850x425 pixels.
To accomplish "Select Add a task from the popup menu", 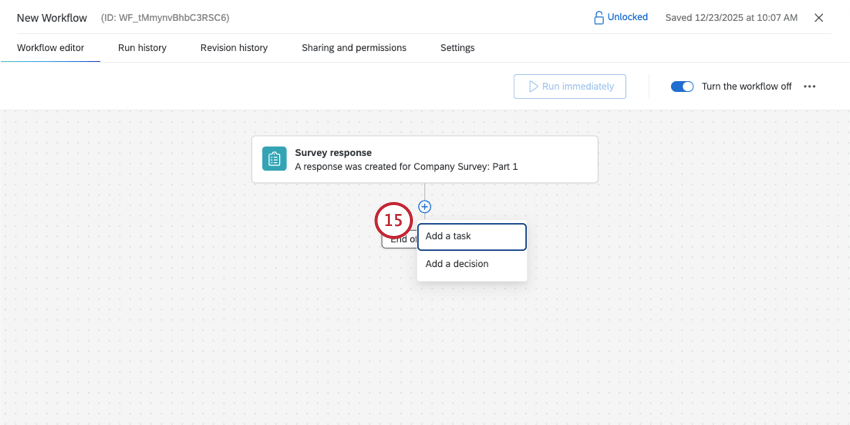I will pos(471,236).
